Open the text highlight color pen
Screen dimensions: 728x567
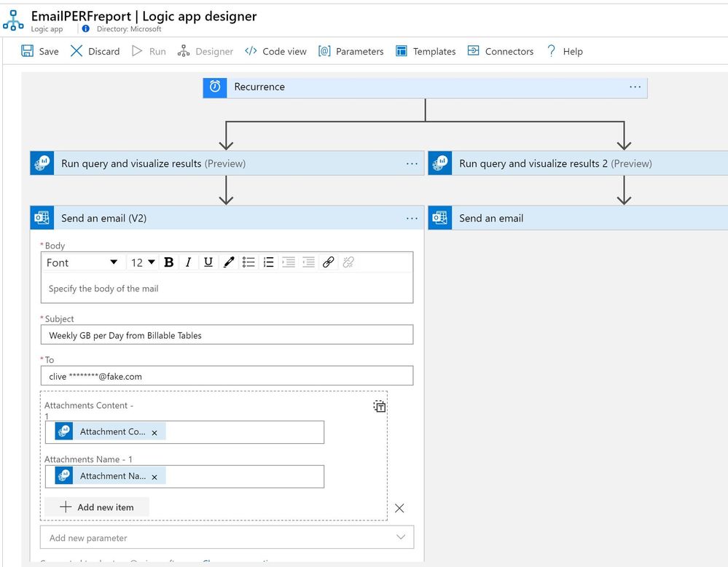click(x=229, y=262)
